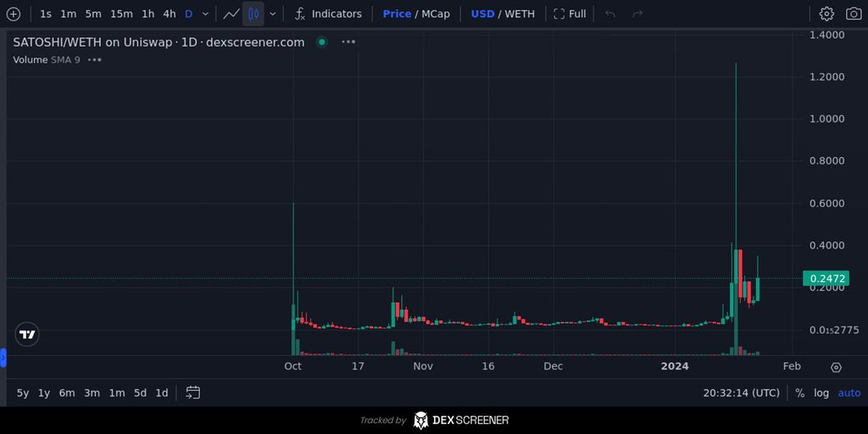The height and width of the screenshot is (434, 868).
Task: Open the Indicators menu
Action: [x=328, y=14]
